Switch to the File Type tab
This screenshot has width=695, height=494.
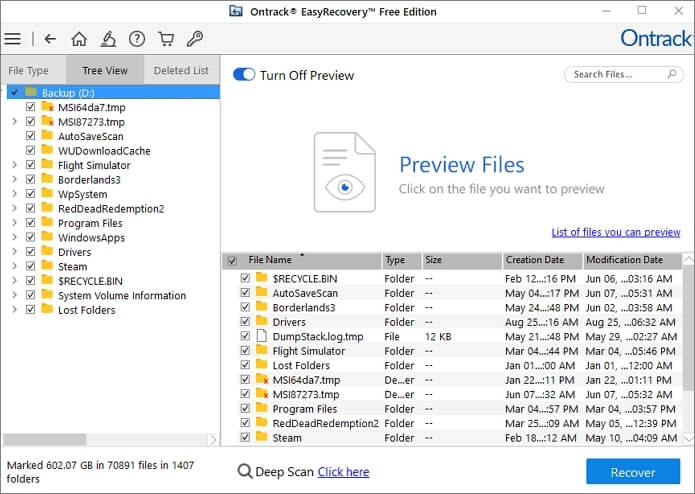click(29, 71)
